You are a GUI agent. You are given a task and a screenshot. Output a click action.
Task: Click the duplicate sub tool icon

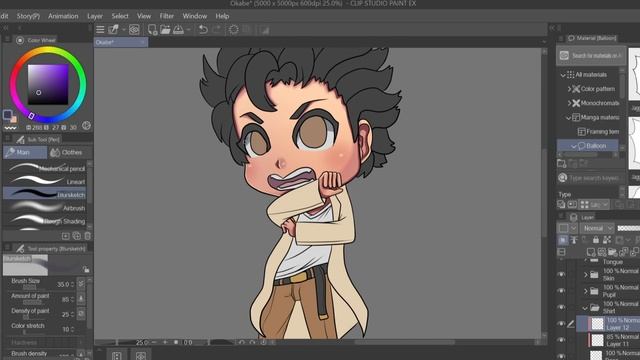77,236
